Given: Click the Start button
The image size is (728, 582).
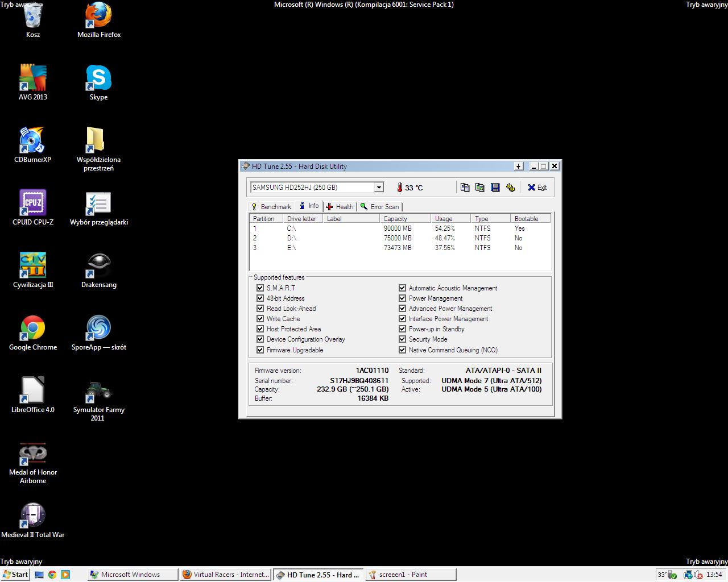Looking at the screenshot, I should tap(15, 575).
